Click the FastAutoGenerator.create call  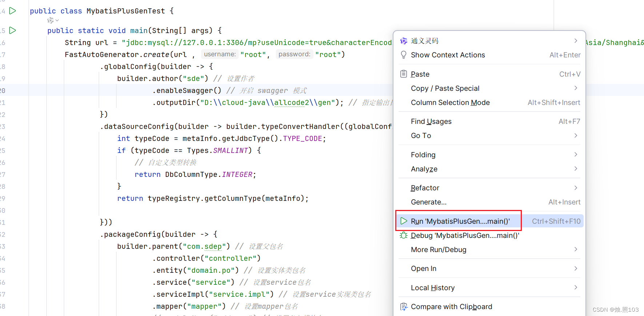click(117, 54)
